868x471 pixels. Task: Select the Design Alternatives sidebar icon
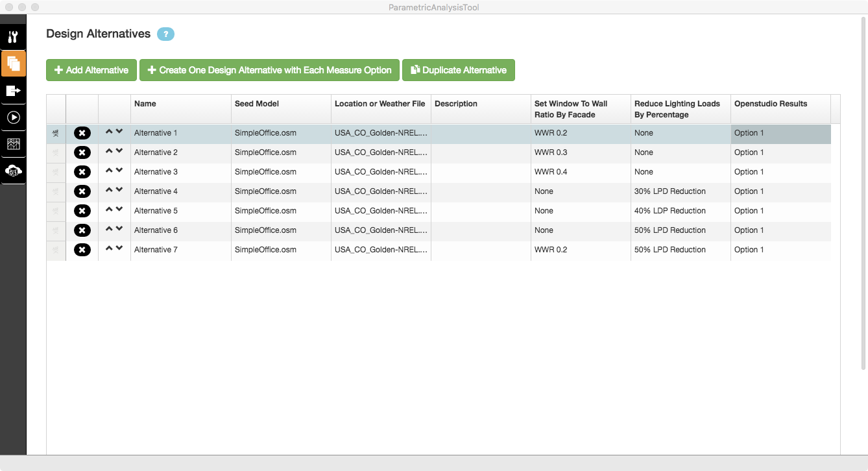(13, 64)
